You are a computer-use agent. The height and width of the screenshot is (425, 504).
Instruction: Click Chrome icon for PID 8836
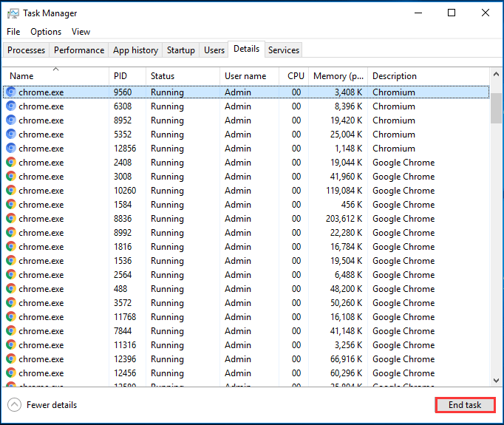[11, 218]
